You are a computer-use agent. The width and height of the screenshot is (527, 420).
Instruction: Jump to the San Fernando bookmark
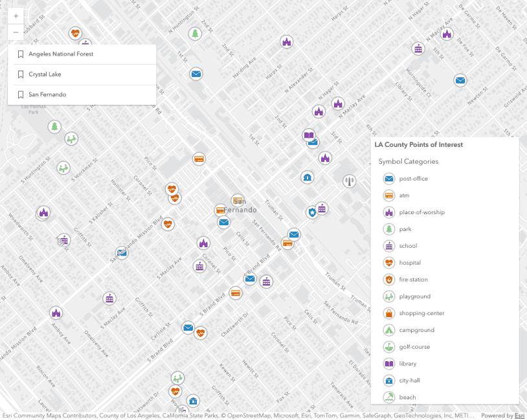tap(47, 94)
